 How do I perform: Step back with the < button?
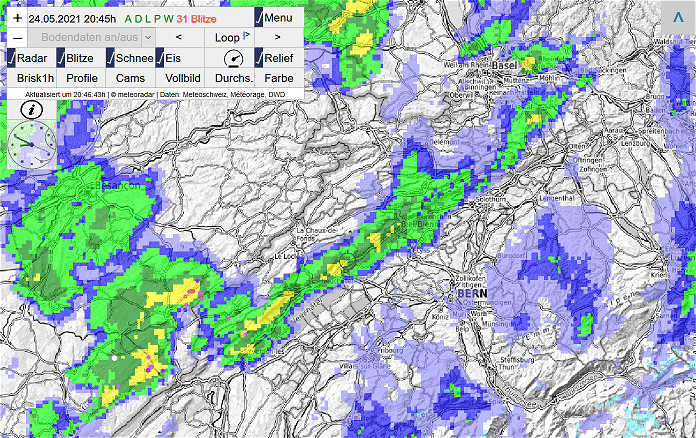(x=179, y=38)
